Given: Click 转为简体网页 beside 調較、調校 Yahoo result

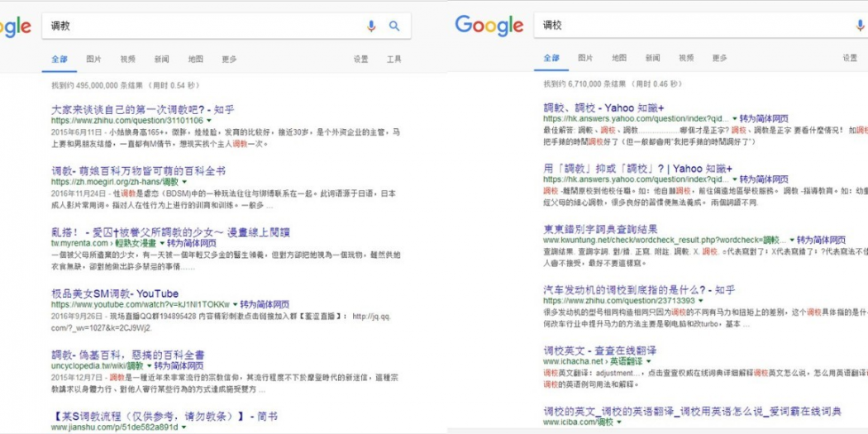Looking at the screenshot, I should tap(765, 119).
